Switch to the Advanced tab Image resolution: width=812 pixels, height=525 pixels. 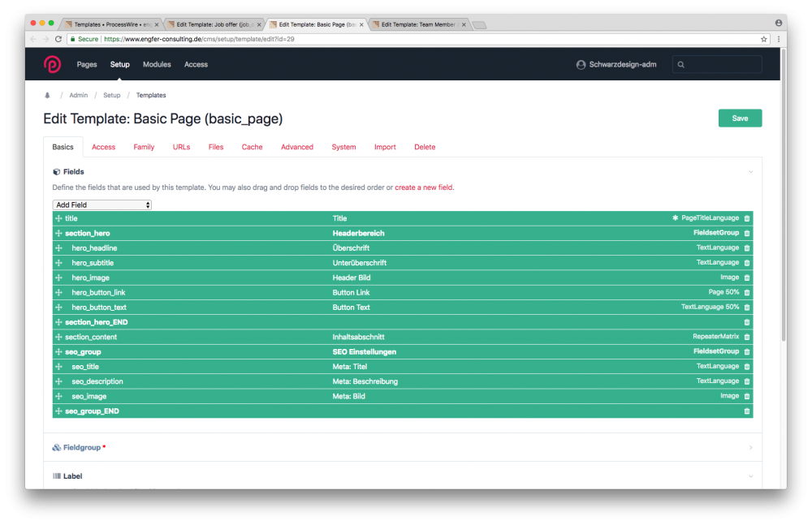point(296,147)
